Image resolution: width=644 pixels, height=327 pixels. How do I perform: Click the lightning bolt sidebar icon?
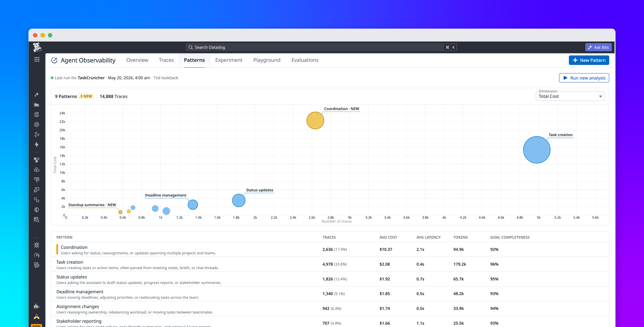(x=37, y=145)
